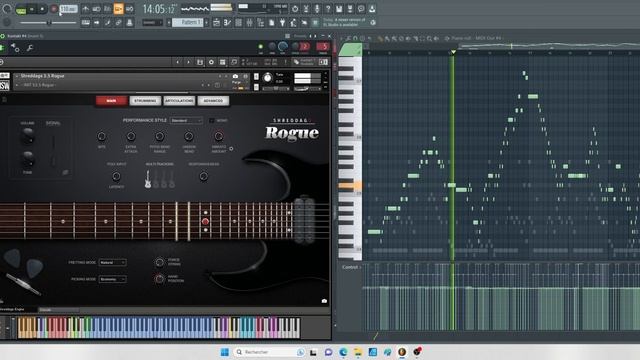Open the Fretting Mode dropdown

pos(112,262)
